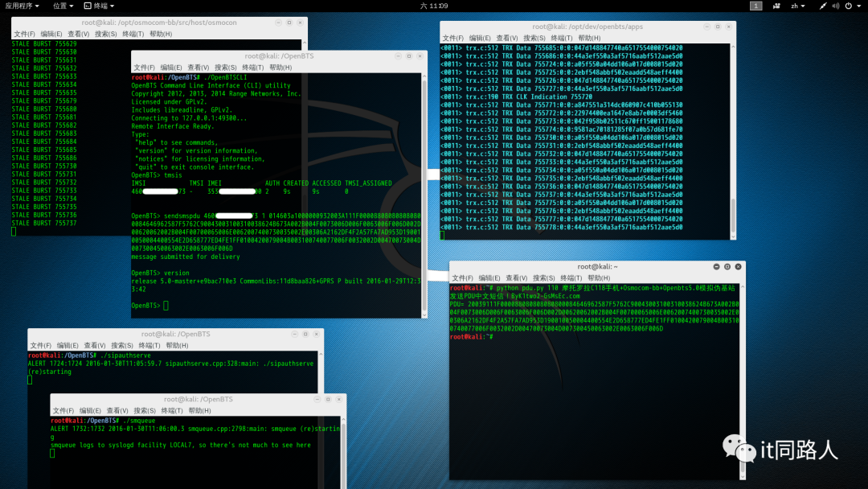
Task: Open 搜索(S) menu in the smqueue terminal
Action: [x=145, y=411]
